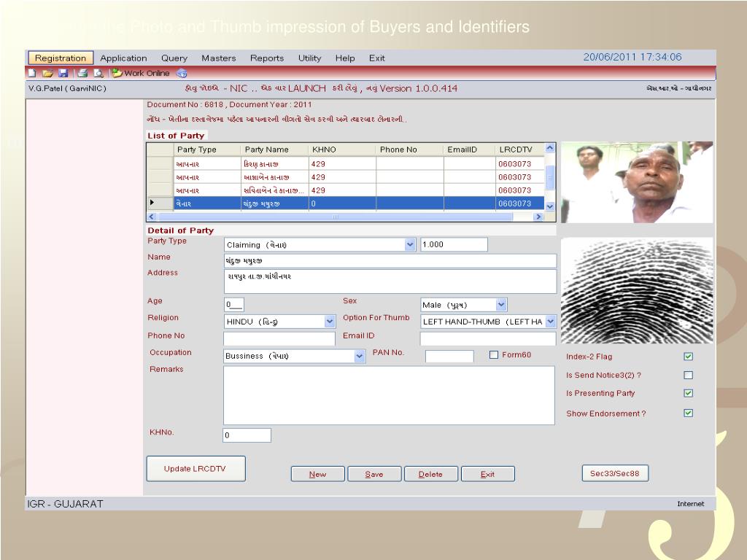Expand the Sex dropdown
This screenshot has height=560, width=747.
501,305
